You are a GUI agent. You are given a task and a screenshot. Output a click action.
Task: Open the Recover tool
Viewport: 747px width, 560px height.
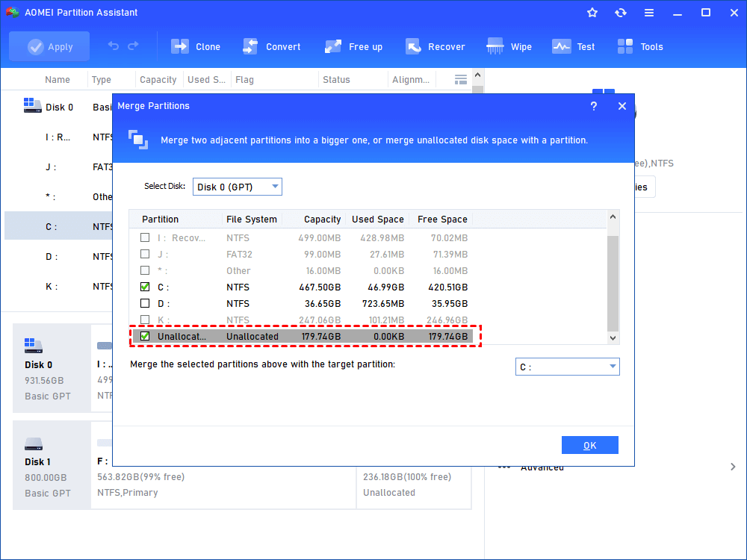[x=435, y=46]
